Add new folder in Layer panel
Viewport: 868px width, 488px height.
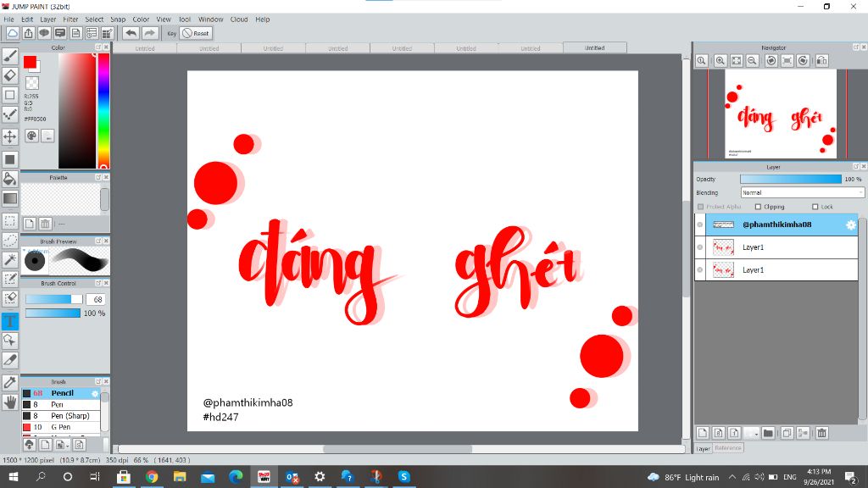click(x=768, y=433)
